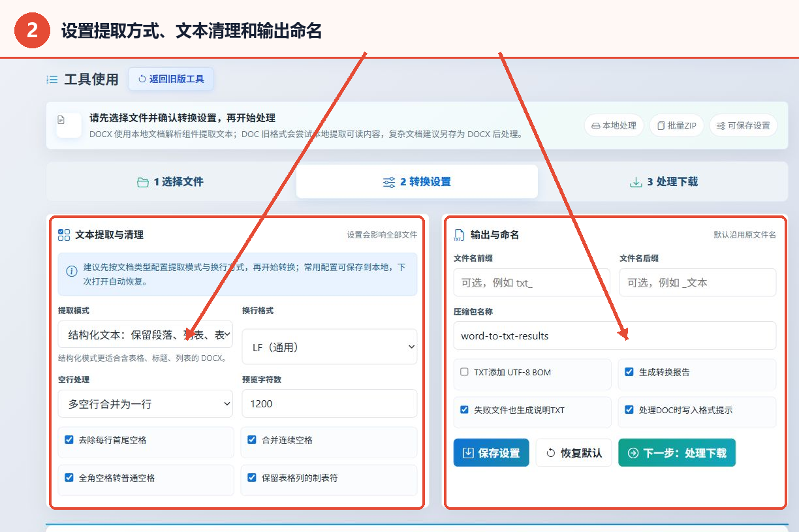The height and width of the screenshot is (532, 799).
Task: Open the 空行处理 dropdown
Action: (146, 403)
